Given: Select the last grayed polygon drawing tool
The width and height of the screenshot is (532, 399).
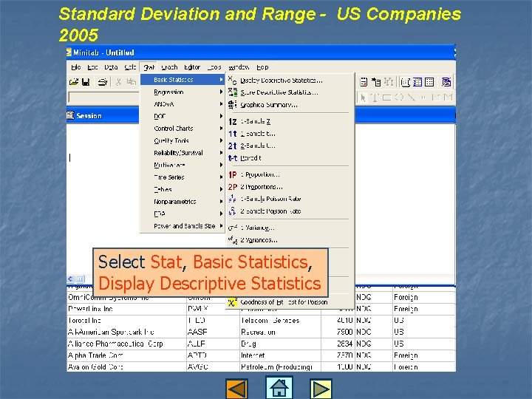Looking at the screenshot, I should 448,98.
